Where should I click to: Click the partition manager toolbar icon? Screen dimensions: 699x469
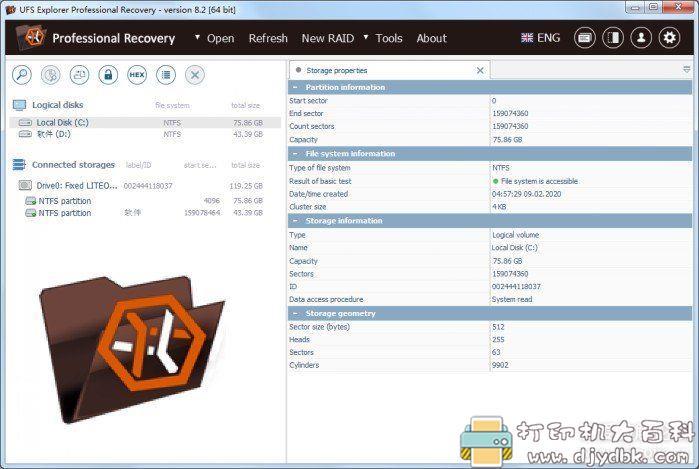pyautogui.click(x=79, y=74)
